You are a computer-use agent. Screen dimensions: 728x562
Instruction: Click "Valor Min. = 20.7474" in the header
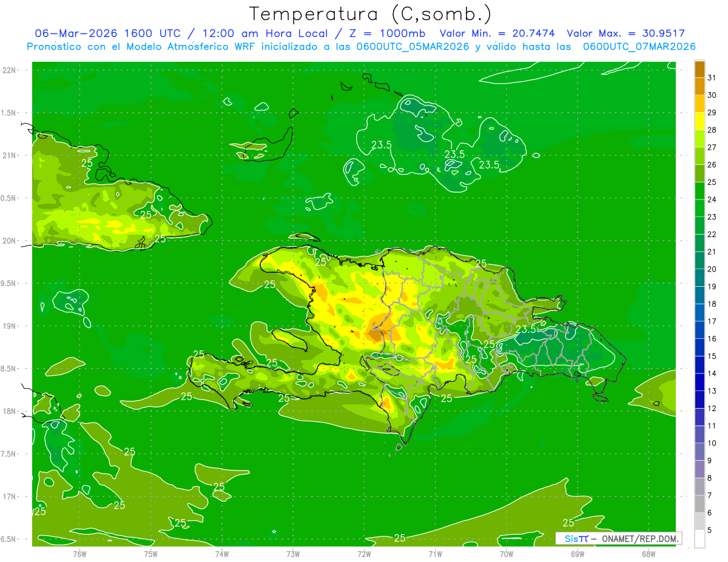click(497, 34)
